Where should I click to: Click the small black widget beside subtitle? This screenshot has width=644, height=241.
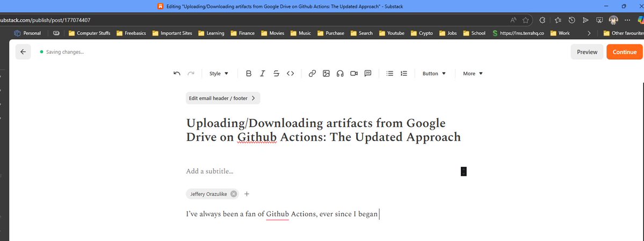464,172
